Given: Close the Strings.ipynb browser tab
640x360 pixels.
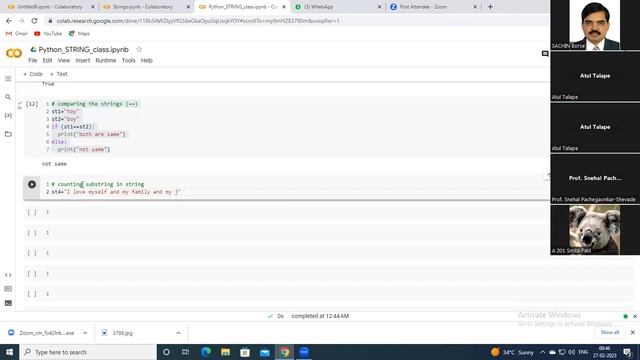Looking at the screenshot, I should tap(188, 7).
